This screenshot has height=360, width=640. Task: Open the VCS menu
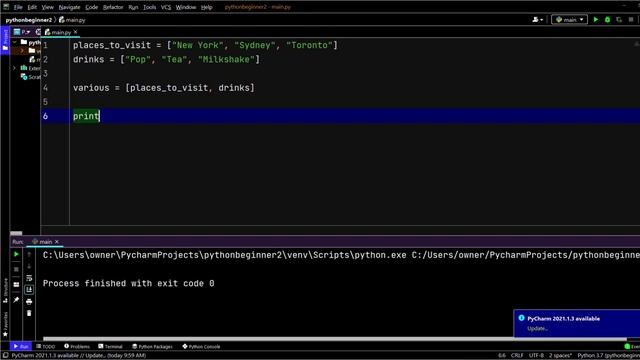tap(166, 7)
